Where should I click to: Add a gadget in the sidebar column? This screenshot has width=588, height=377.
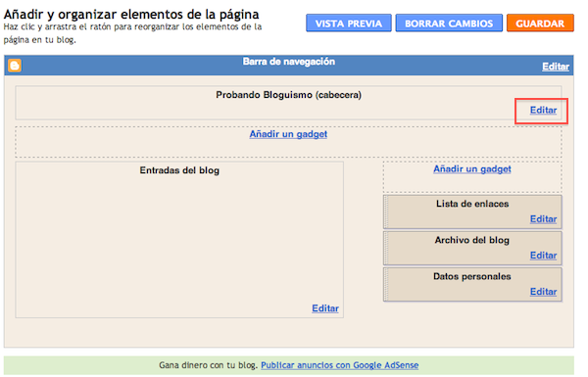pos(472,169)
